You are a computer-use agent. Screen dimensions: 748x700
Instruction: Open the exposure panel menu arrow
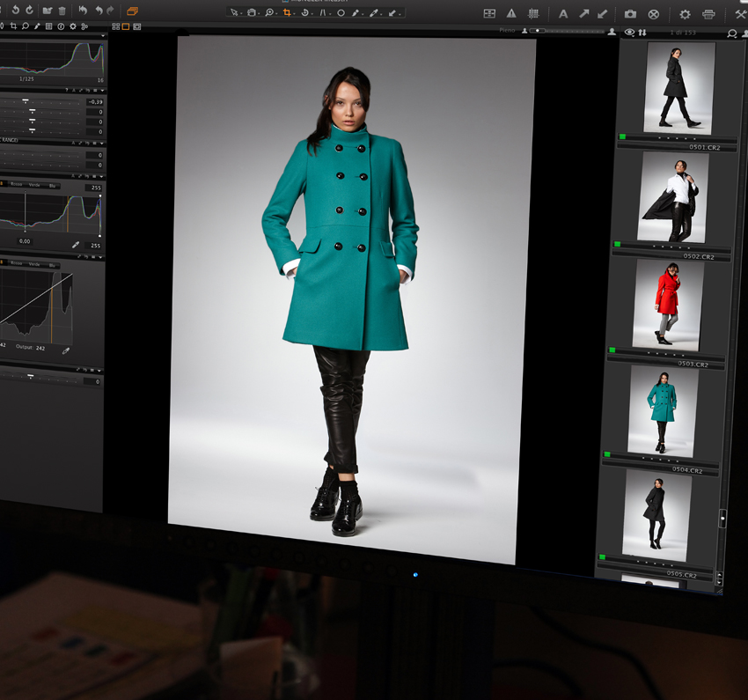(x=102, y=90)
